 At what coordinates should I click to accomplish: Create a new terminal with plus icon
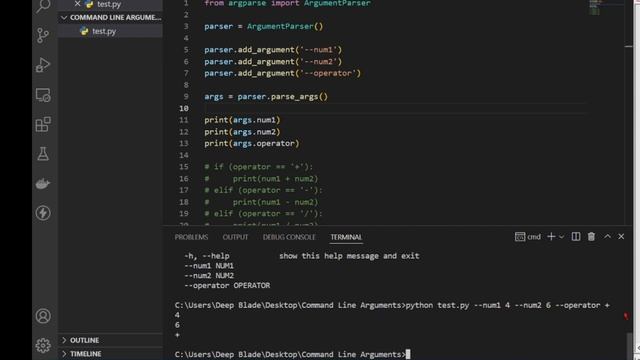pos(551,237)
